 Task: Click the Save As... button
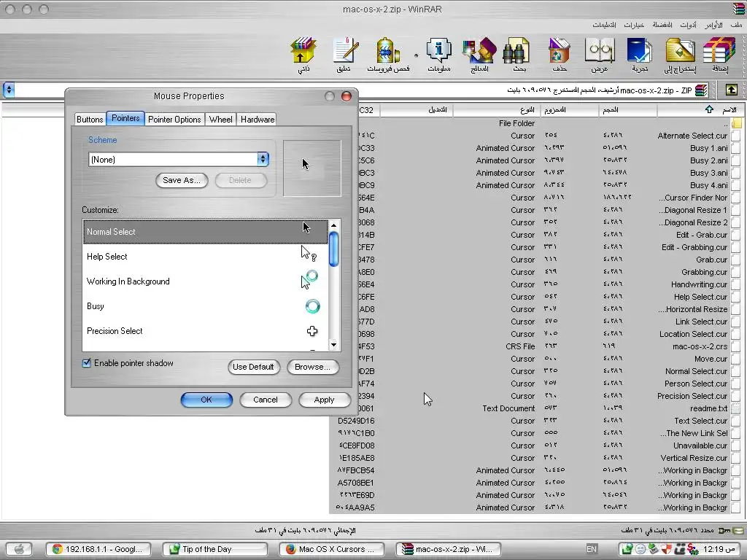[182, 181]
